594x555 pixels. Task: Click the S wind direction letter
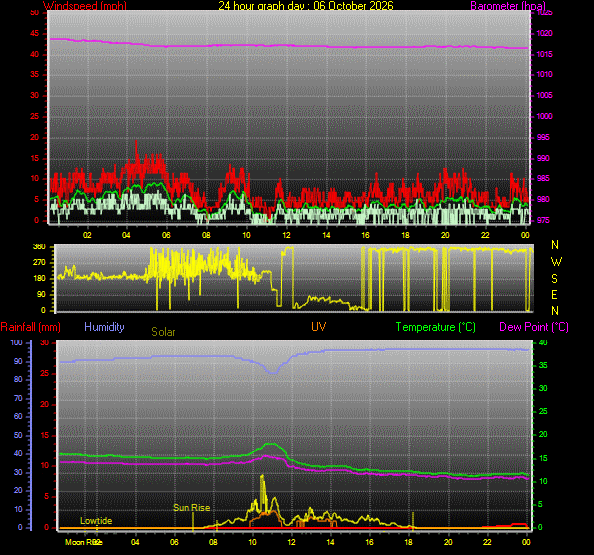(x=554, y=279)
